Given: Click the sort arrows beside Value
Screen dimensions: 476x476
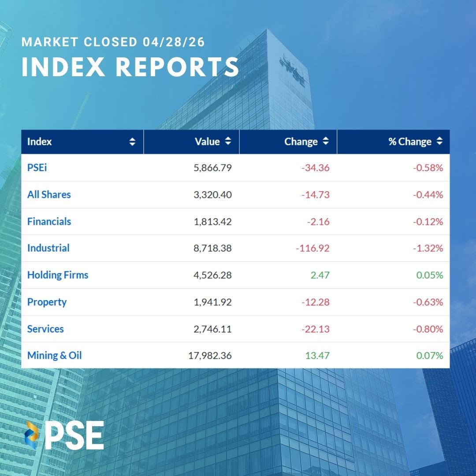Looking at the screenshot, I should [x=228, y=141].
